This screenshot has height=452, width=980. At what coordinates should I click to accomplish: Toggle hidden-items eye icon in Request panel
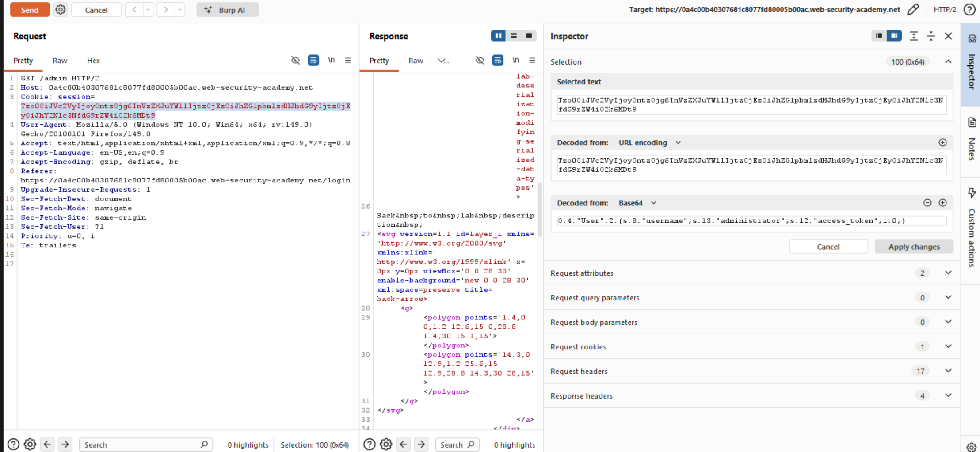[x=296, y=60]
